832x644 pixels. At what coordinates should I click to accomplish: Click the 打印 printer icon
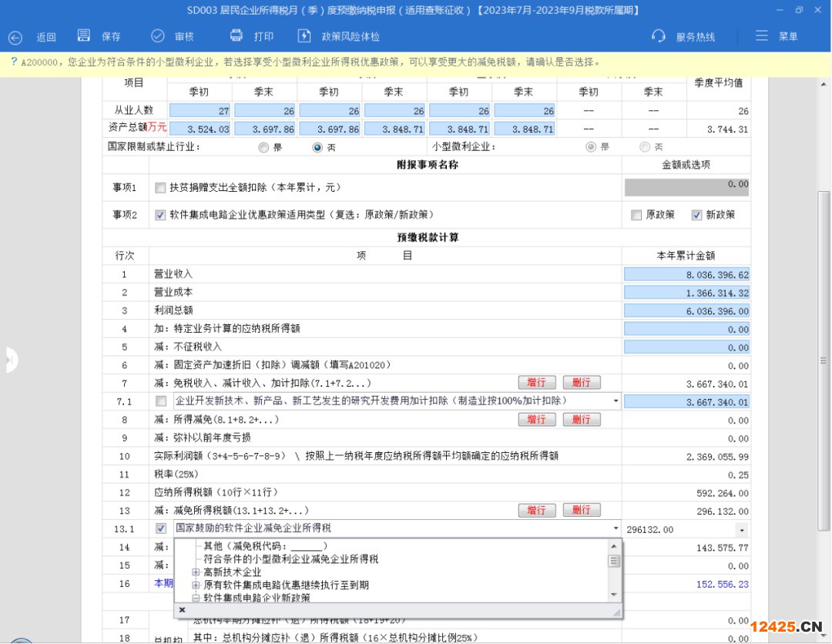click(237, 36)
